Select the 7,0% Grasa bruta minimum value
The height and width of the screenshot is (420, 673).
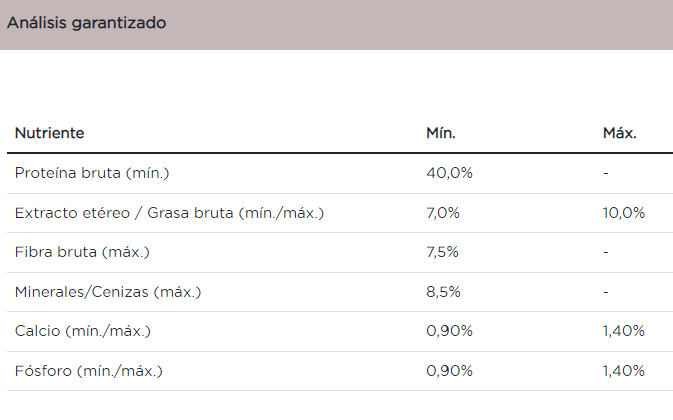click(443, 213)
